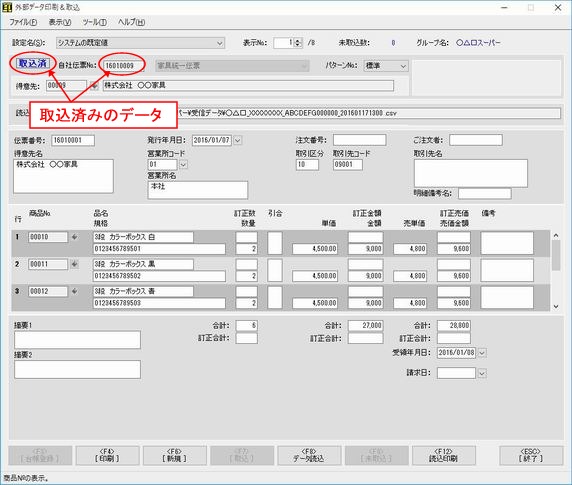This screenshot has width=572, height=485.
Task: Click the line items scrollbar down arrow
Action: [556, 306]
